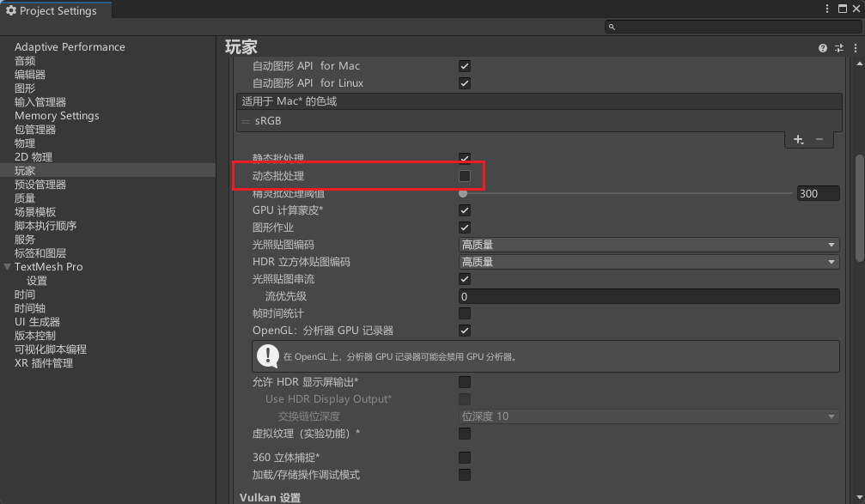Open three-dot menu beside the presets icon
Image resolution: width=865 pixels, height=504 pixels.
(x=856, y=48)
